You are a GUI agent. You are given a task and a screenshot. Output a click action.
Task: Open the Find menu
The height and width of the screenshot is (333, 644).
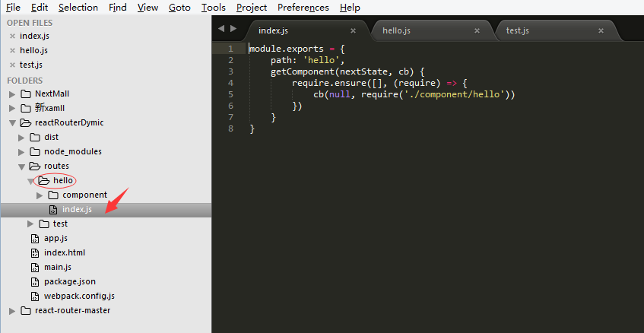tap(117, 8)
